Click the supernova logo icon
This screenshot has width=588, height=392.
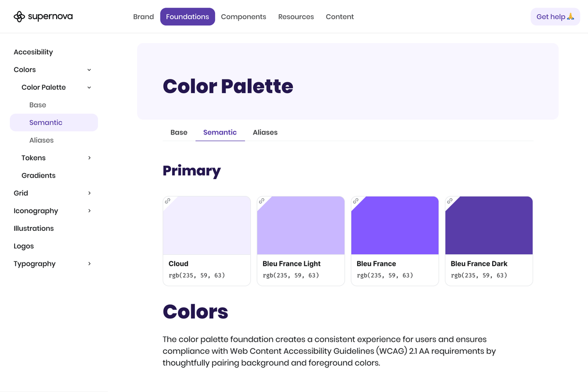coord(19,16)
